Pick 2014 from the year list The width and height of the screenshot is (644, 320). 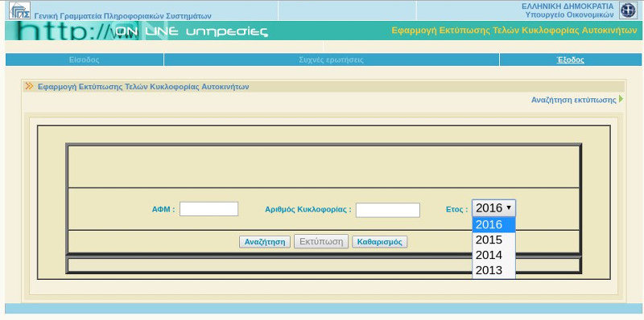[x=493, y=255]
